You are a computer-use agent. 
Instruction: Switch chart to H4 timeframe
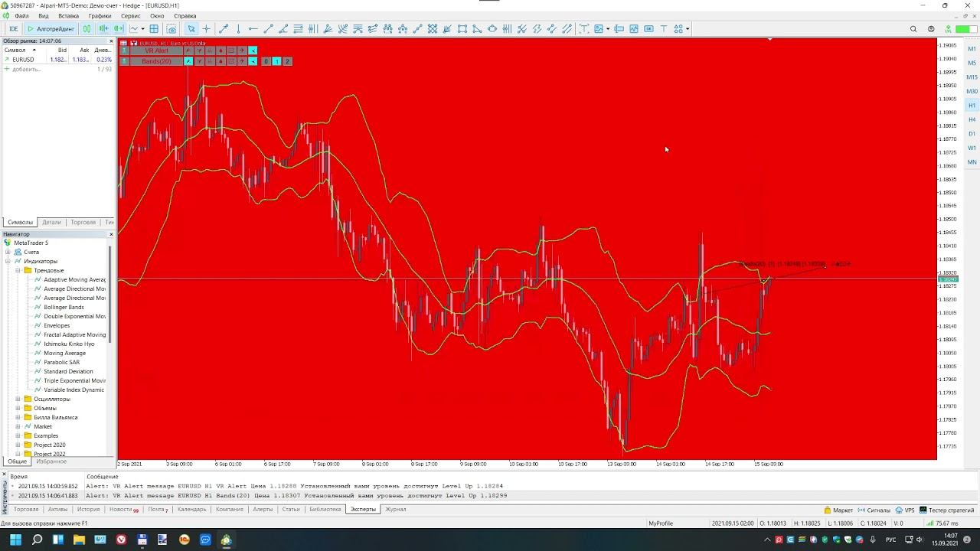972,119
